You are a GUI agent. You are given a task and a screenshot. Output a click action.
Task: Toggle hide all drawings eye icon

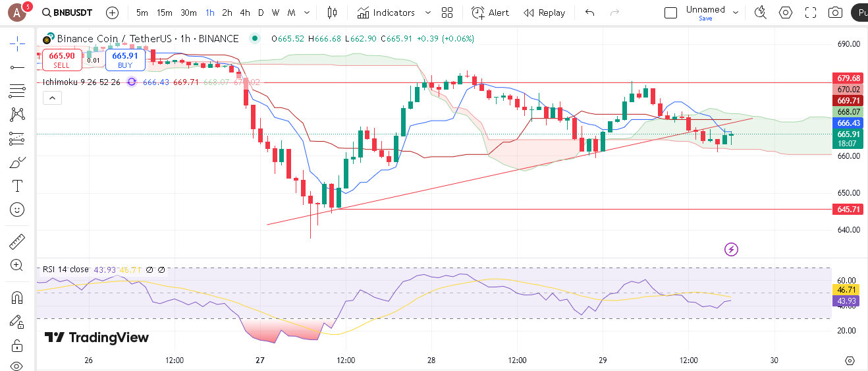(x=17, y=366)
